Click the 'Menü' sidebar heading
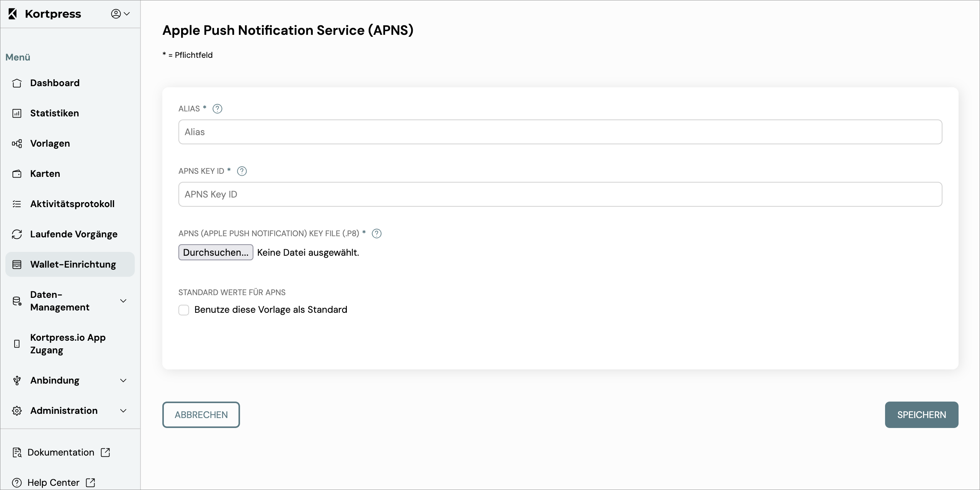Image resolution: width=980 pixels, height=490 pixels. tap(18, 57)
